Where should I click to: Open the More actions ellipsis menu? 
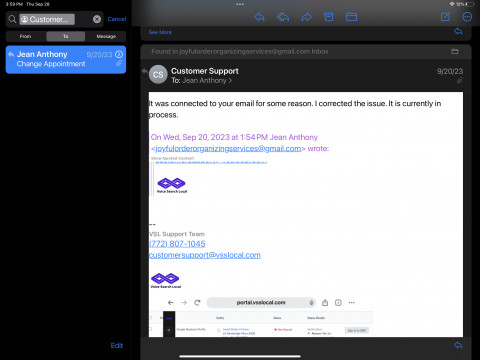467,17
